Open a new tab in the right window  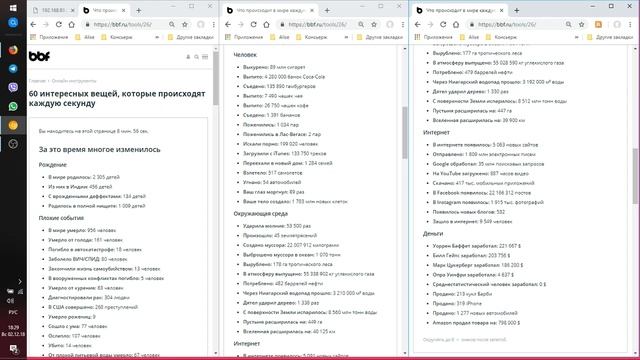click(517, 10)
